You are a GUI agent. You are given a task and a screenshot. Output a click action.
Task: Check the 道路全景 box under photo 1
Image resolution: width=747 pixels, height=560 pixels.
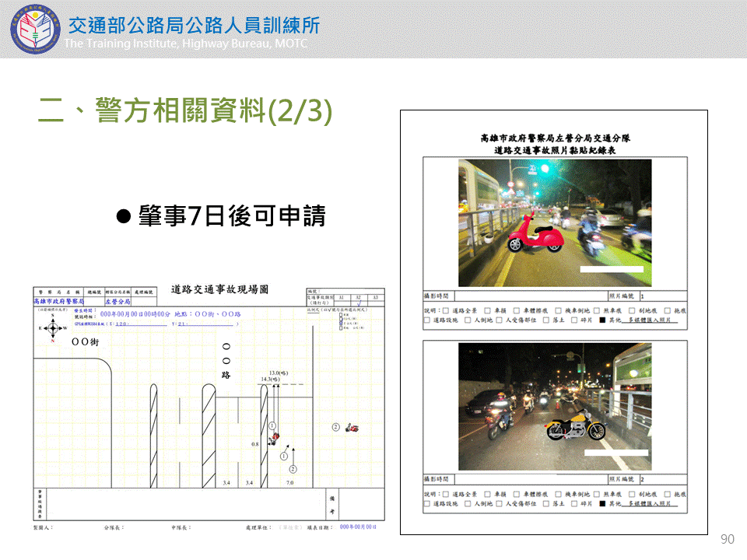pyautogui.click(x=446, y=310)
